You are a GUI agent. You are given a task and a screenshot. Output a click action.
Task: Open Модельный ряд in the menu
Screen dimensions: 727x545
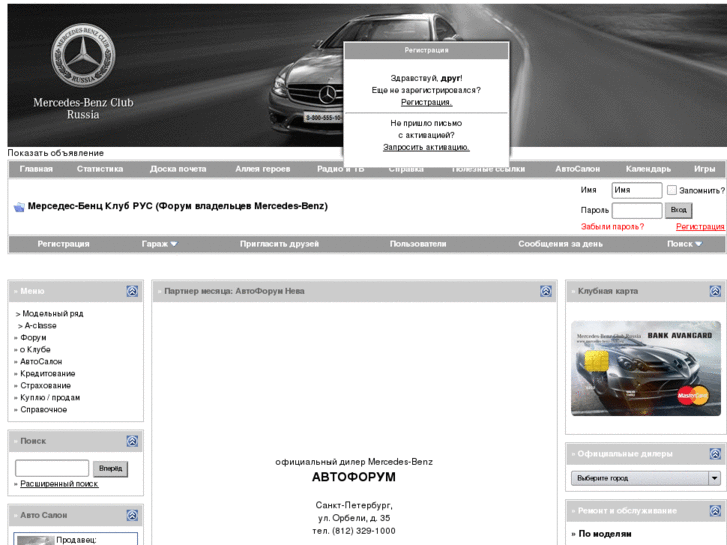[52, 314]
